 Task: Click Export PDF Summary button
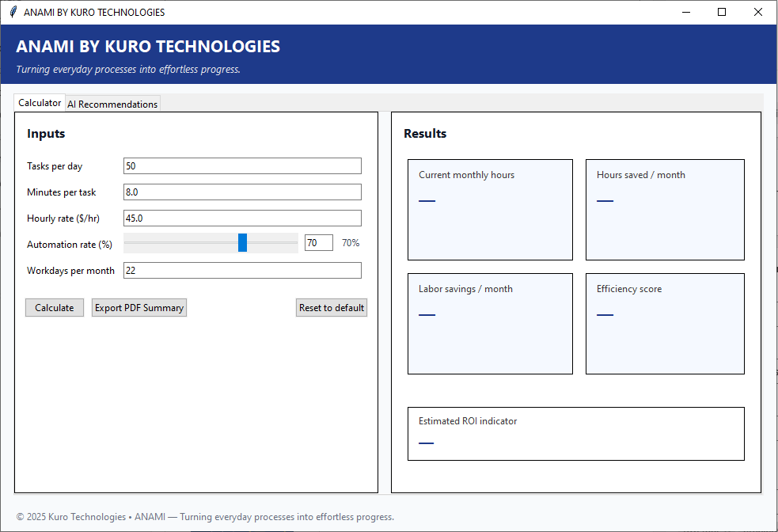[139, 308]
